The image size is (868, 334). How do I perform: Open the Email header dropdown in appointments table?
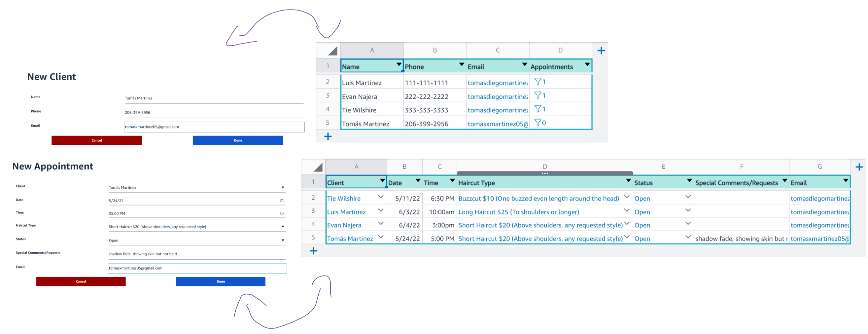point(846,180)
